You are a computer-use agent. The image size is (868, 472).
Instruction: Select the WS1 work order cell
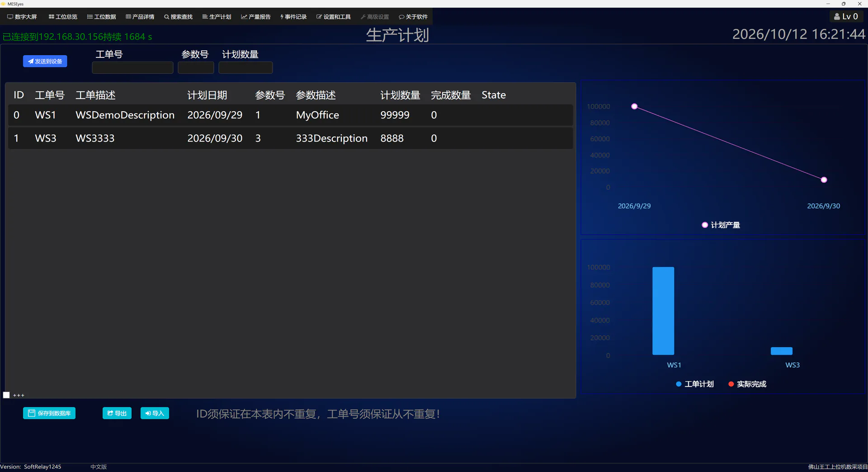[45, 115]
